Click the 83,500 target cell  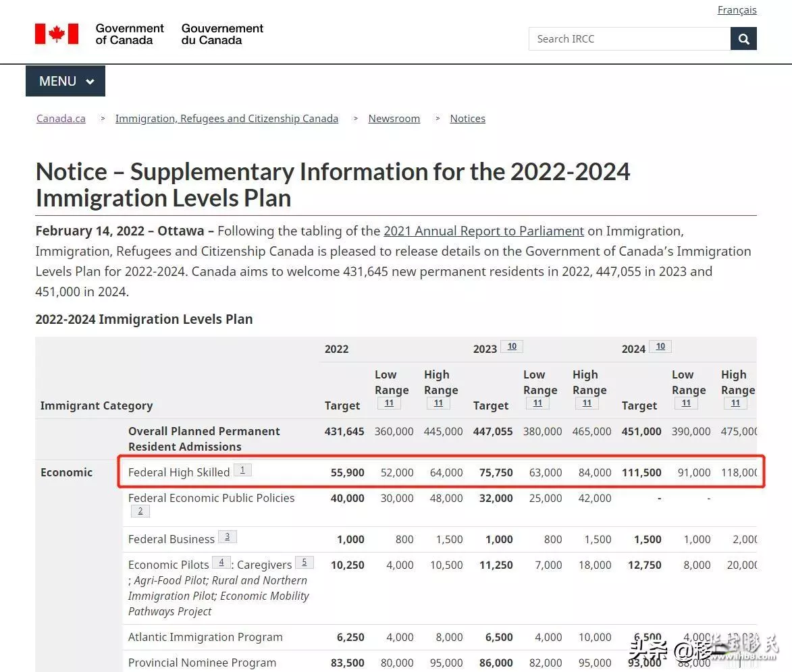coord(348,663)
